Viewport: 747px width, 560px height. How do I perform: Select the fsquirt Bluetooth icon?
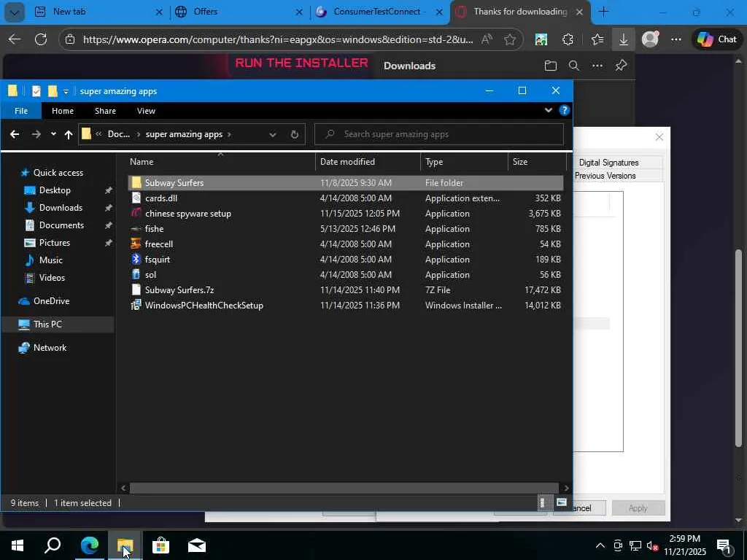[x=136, y=259]
